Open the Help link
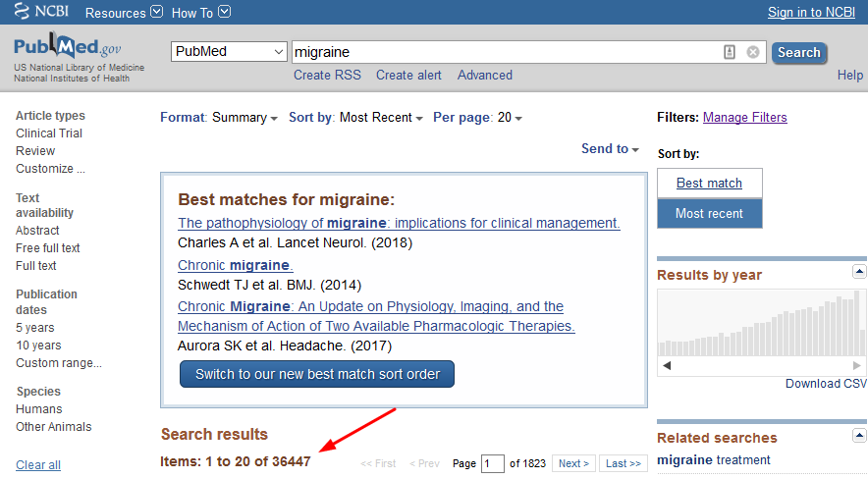This screenshot has height=479, width=868. pos(849,76)
